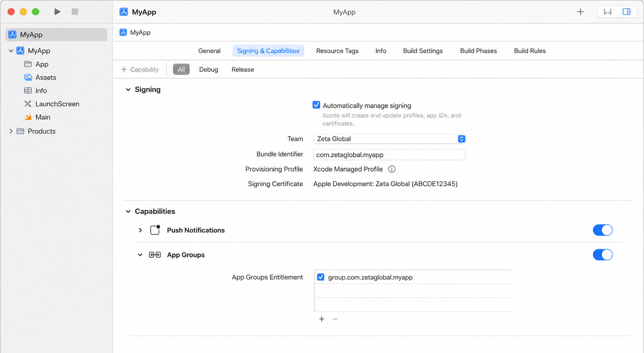Select the All configuration filter
Screen dimensions: 644x353
pos(181,70)
